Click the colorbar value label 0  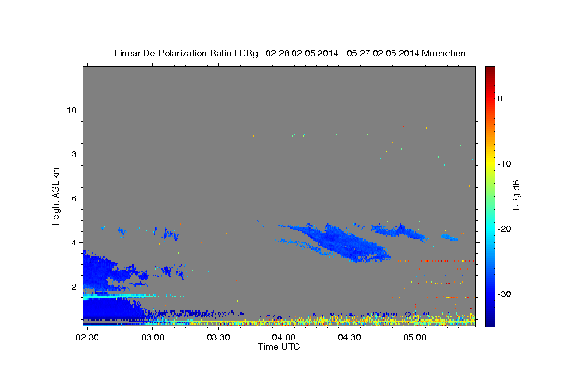point(500,98)
